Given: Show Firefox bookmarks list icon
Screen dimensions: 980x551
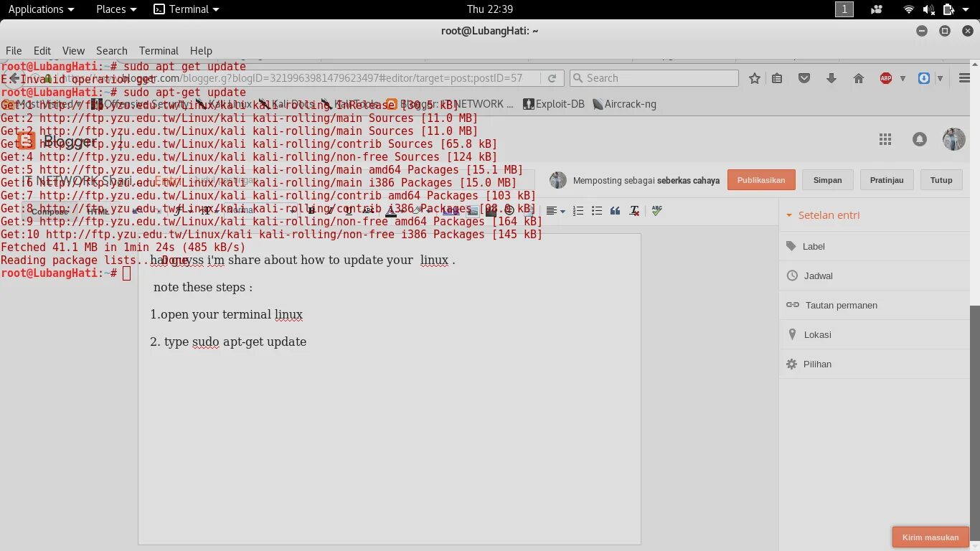Looking at the screenshot, I should pyautogui.click(x=777, y=78).
